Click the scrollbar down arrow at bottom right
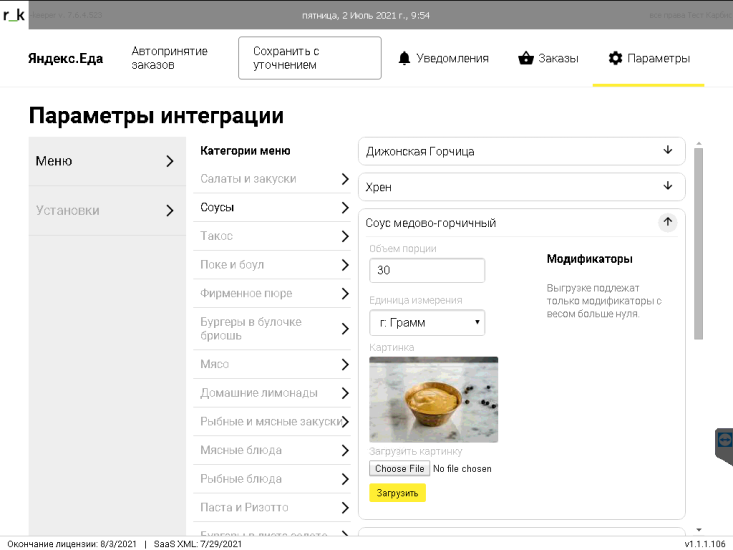 pos(699,530)
